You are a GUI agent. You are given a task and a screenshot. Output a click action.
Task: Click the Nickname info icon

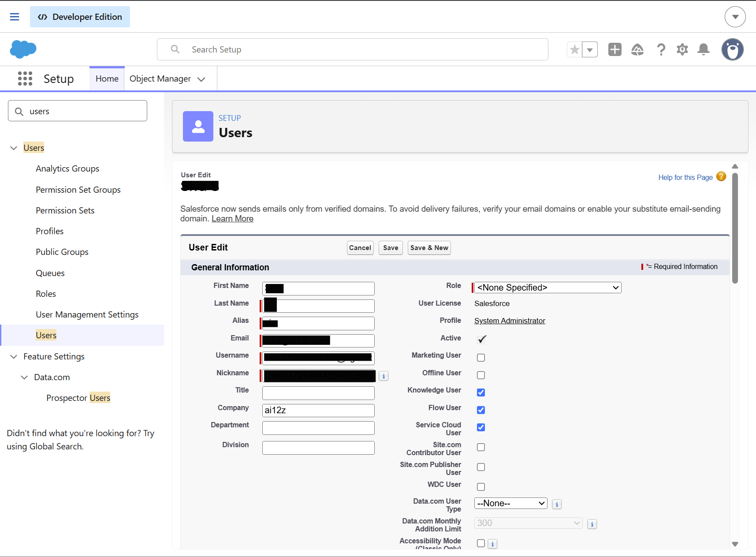384,376
